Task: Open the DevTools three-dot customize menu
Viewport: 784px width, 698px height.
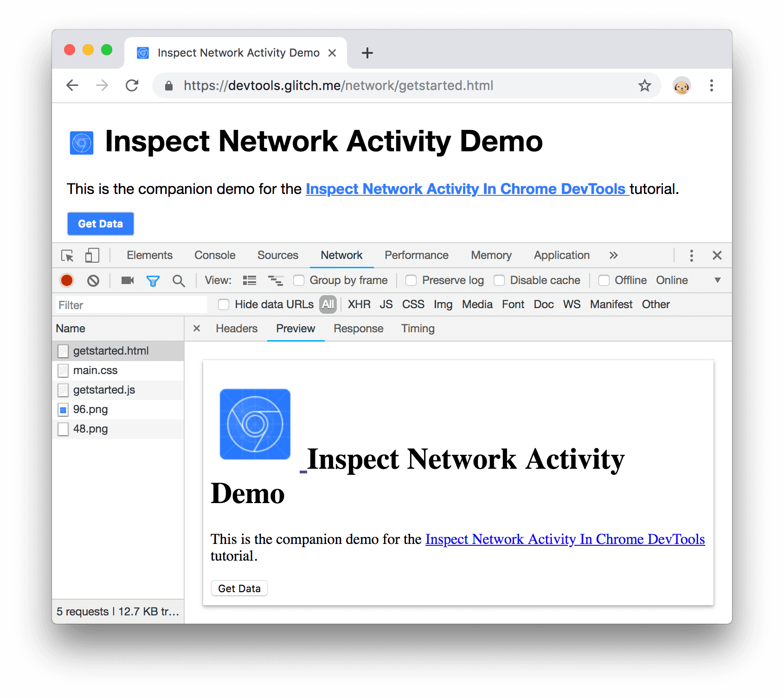Action: tap(691, 256)
